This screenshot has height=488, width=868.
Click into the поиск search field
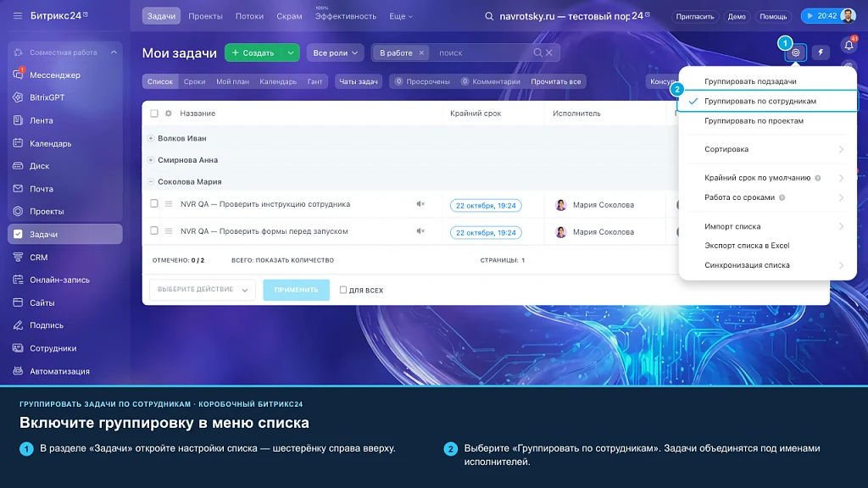[482, 53]
